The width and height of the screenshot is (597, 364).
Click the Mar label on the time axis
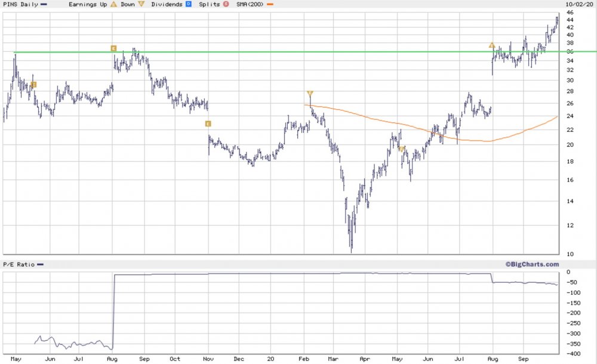pyautogui.click(x=333, y=359)
